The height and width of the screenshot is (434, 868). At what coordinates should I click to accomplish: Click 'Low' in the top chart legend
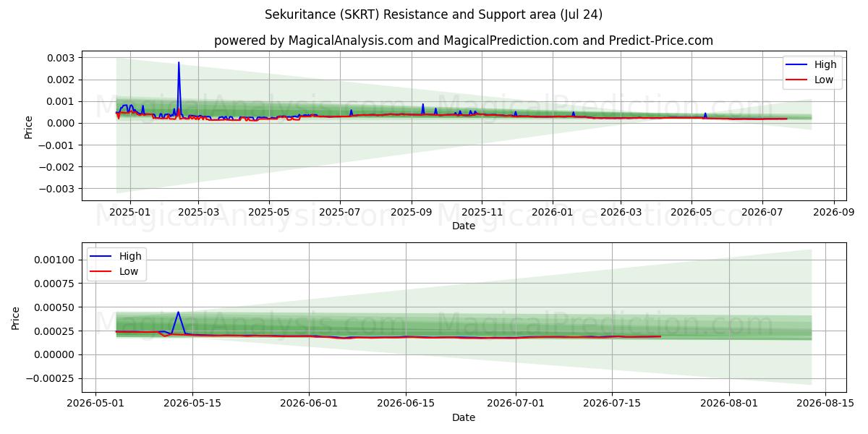824,80
